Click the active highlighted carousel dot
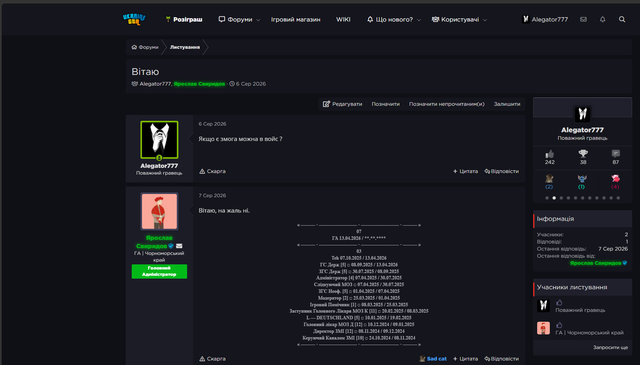Image resolution: width=640 pixels, height=365 pixels. point(554,198)
